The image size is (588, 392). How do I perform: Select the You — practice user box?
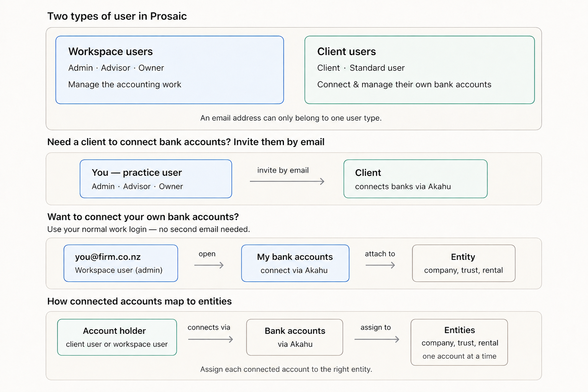156,179
